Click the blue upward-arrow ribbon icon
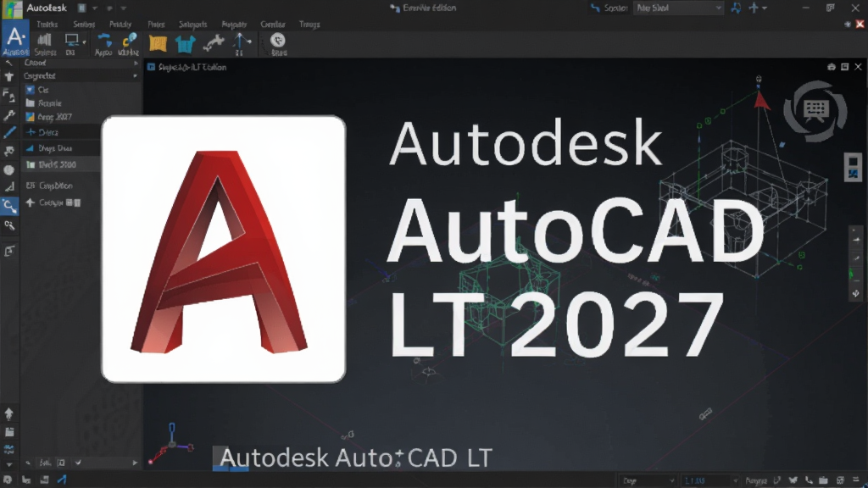Viewport: 868px width, 488px height. click(241, 42)
